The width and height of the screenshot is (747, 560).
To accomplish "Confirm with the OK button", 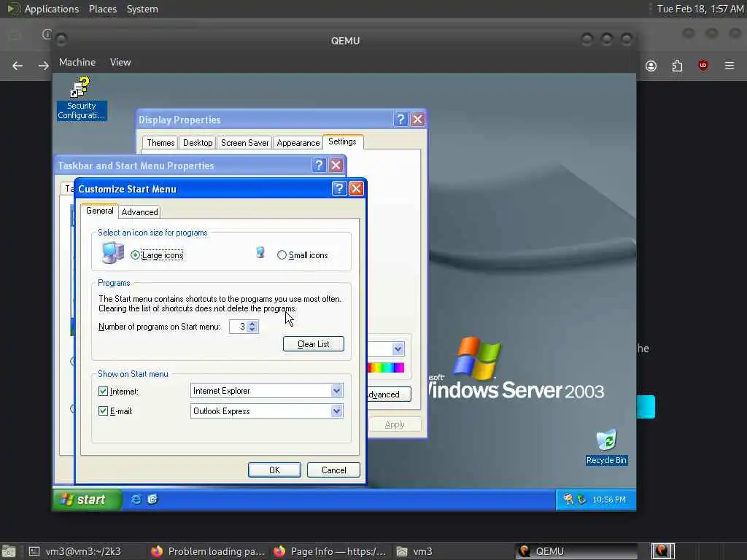I will 274,470.
